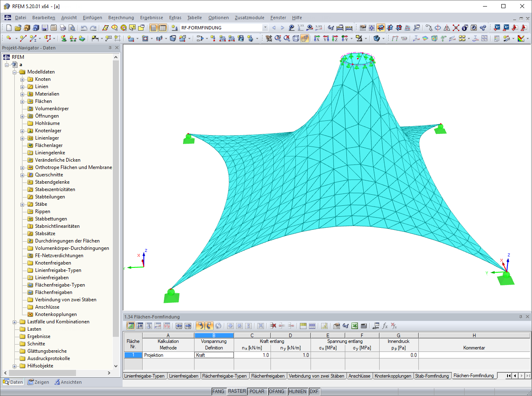Toggle the OFANG object snap button
The height and width of the screenshot is (396, 532).
(277, 392)
